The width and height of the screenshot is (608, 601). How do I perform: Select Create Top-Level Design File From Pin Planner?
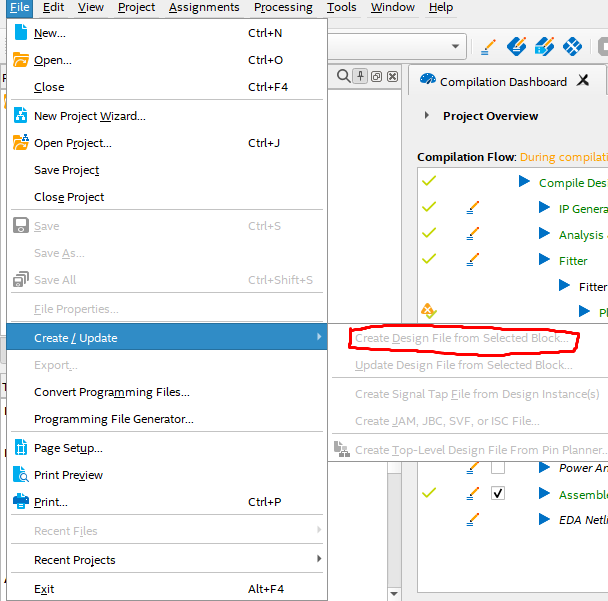[x=481, y=450]
